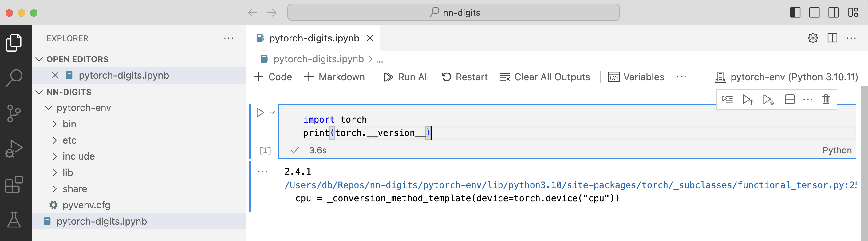Click the 3.6s execution time
This screenshot has height=241, width=868.
(x=318, y=150)
